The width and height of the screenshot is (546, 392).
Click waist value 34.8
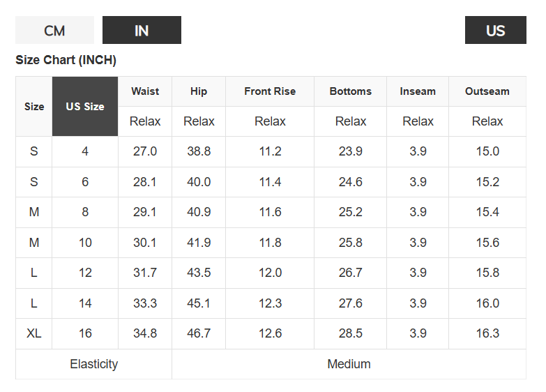145,333
